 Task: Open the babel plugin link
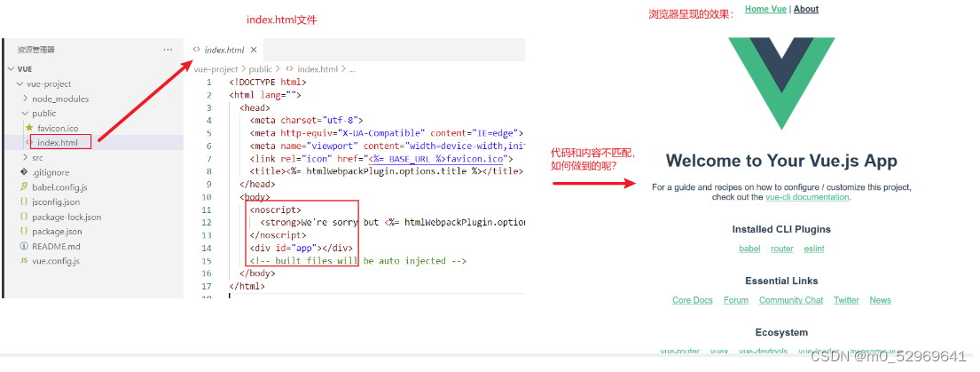(749, 249)
